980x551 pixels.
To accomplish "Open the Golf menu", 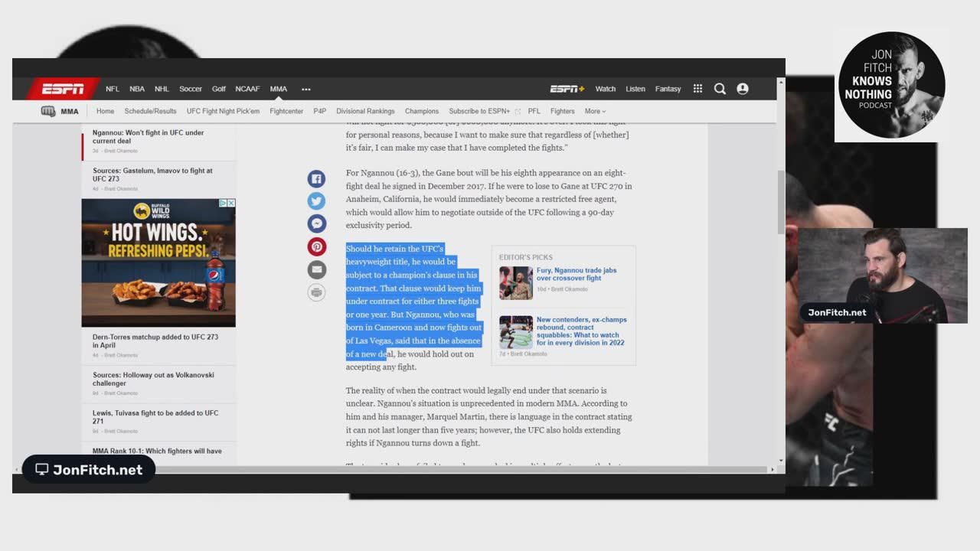I will [219, 89].
